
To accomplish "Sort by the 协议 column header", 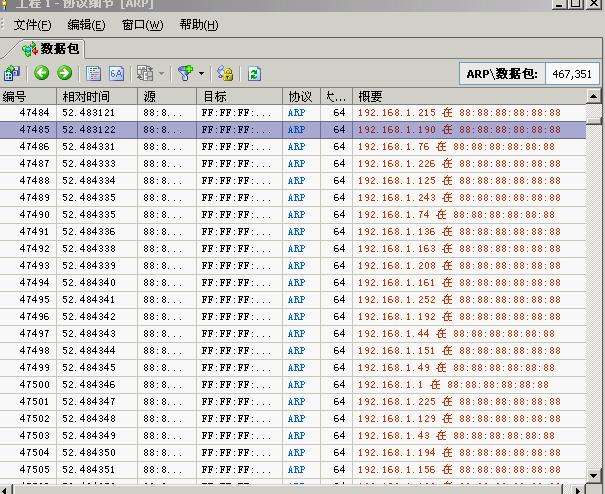I will [300, 97].
